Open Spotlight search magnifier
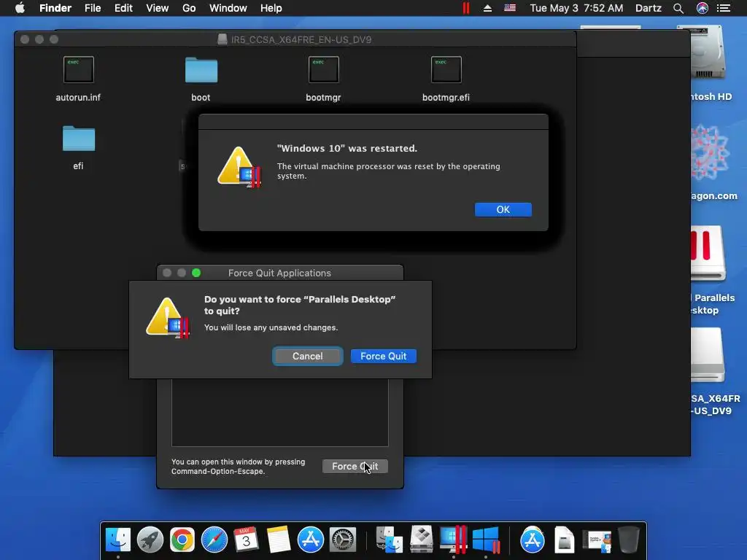 coord(678,8)
